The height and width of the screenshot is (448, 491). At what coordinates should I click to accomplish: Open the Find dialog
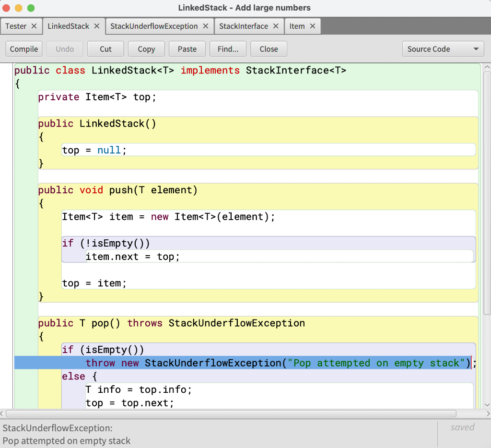228,48
